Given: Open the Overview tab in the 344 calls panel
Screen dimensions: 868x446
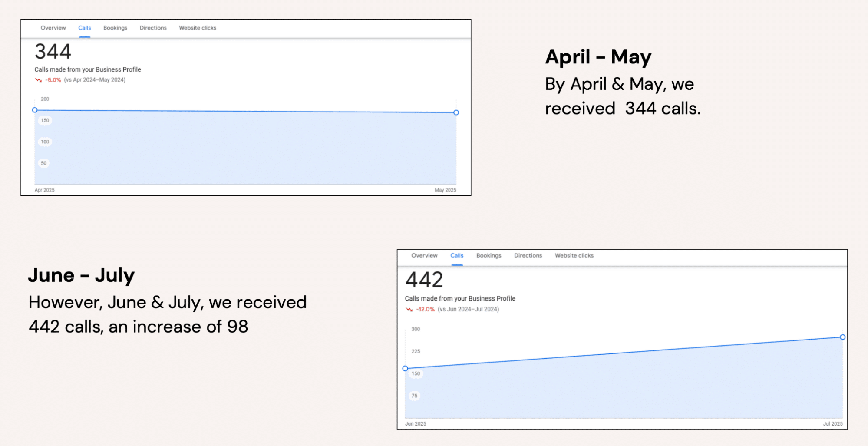Looking at the screenshot, I should [53, 28].
